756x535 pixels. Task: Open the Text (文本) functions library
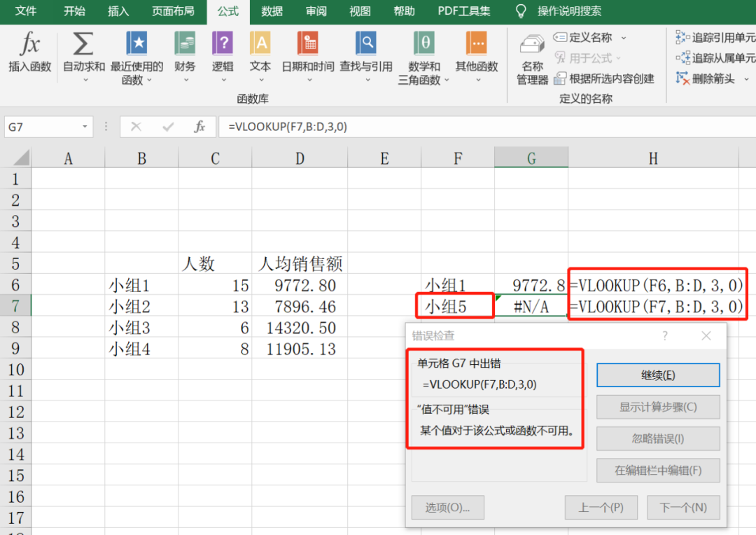click(260, 55)
